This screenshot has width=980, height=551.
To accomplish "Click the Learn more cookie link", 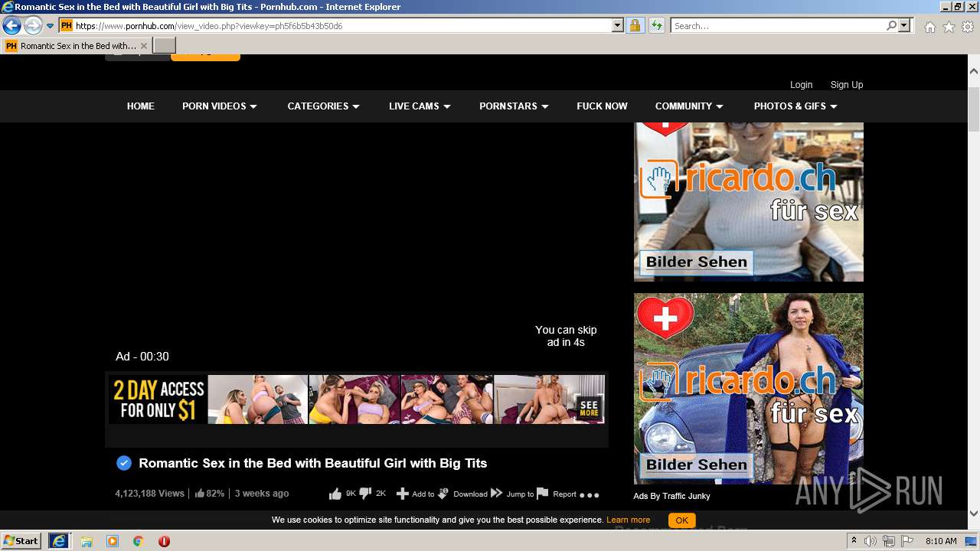I will coord(628,520).
